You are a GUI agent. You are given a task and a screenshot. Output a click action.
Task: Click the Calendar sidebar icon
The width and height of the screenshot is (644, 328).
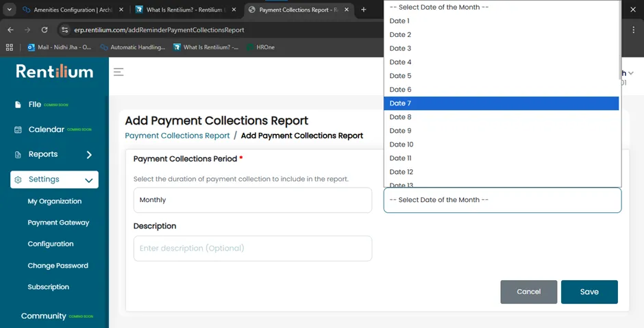(x=18, y=129)
